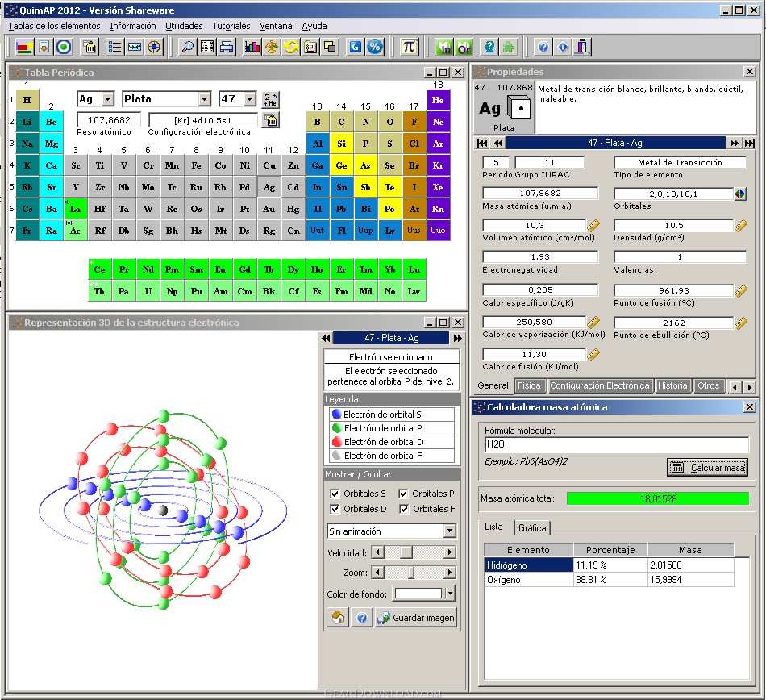Select the Au element cell in periodic table
This screenshot has height=700, width=766.
point(269,209)
